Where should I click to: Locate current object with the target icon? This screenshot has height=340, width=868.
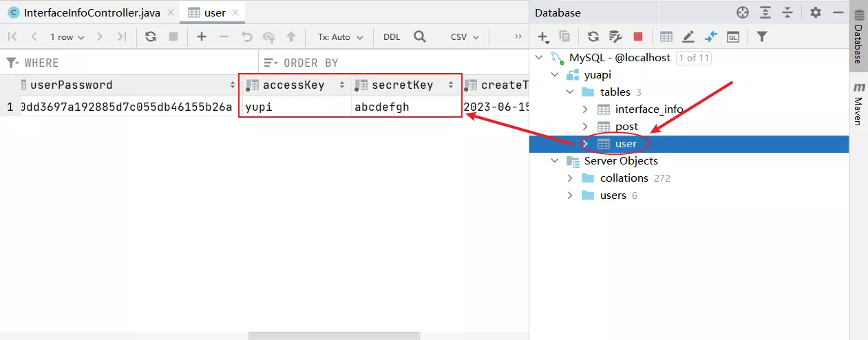click(742, 12)
